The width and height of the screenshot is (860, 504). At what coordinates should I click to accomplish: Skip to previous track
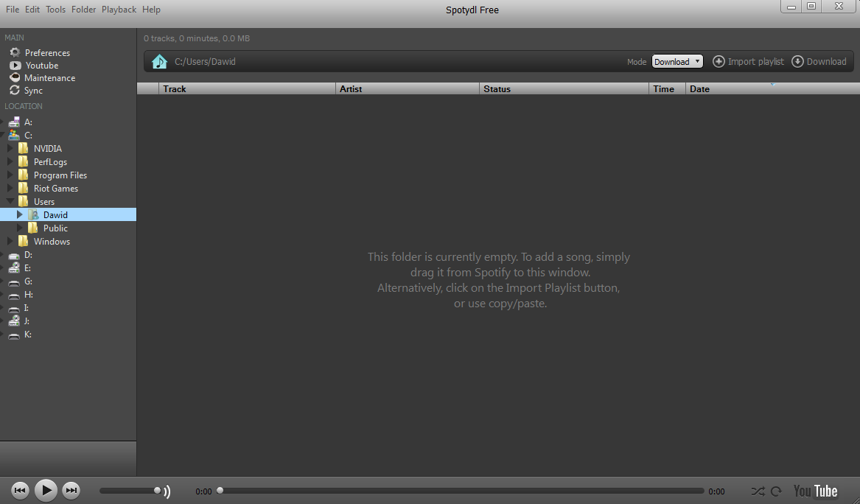[21, 490]
